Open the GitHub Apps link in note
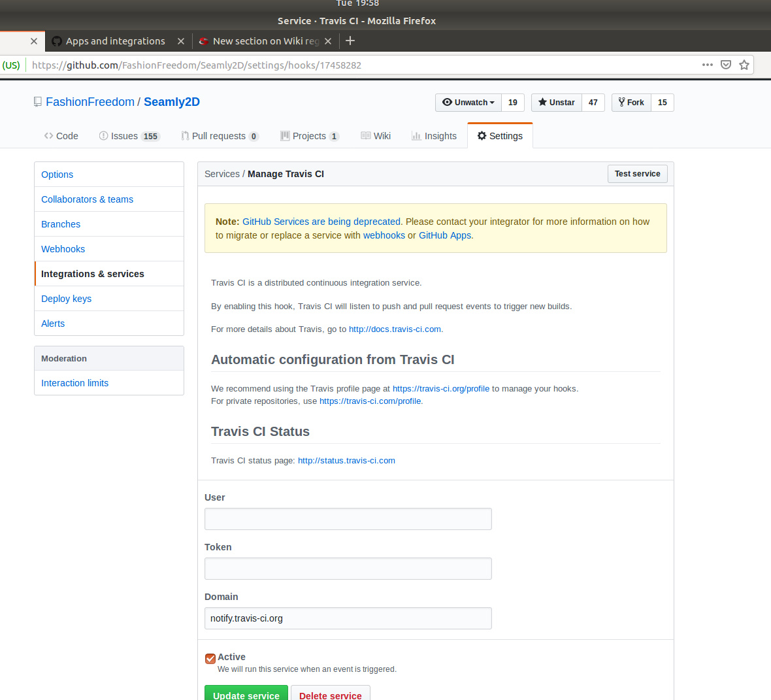The height and width of the screenshot is (700, 771). pos(445,236)
